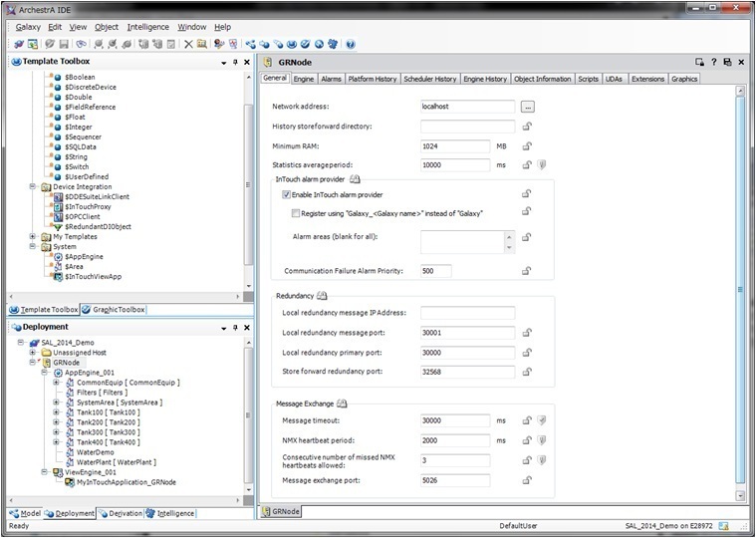Click the Help question mark toolbar icon

coord(351,44)
